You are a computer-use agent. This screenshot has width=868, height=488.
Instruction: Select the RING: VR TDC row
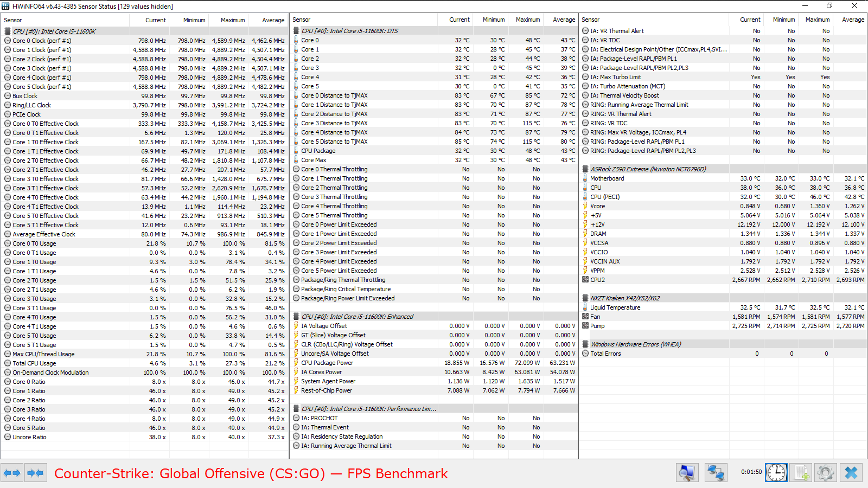click(723, 123)
